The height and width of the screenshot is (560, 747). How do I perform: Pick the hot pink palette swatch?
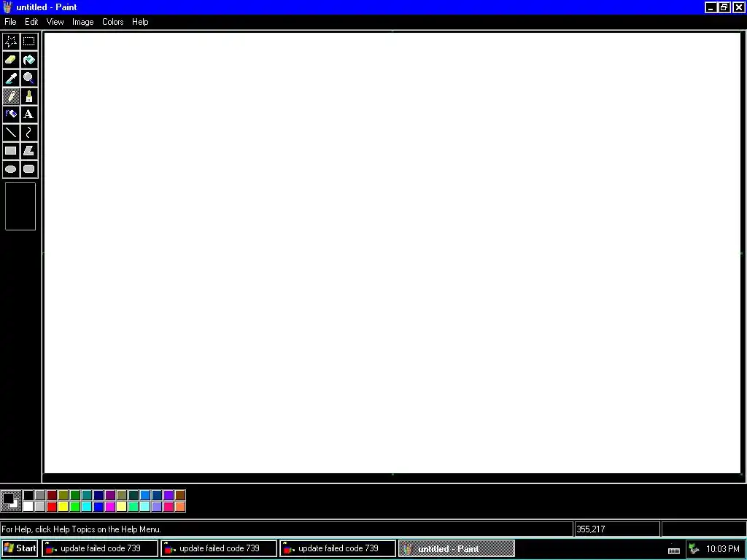pos(169,507)
